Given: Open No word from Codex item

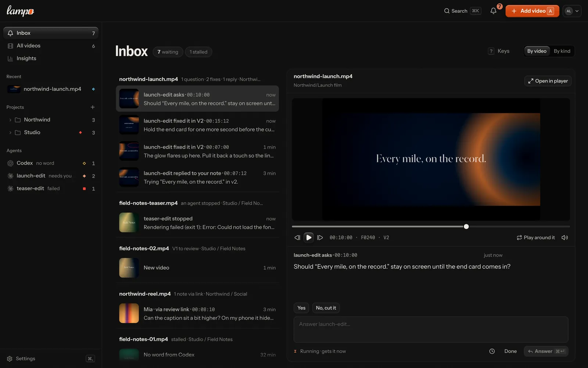Looking at the screenshot, I should pyautogui.click(x=197, y=355).
